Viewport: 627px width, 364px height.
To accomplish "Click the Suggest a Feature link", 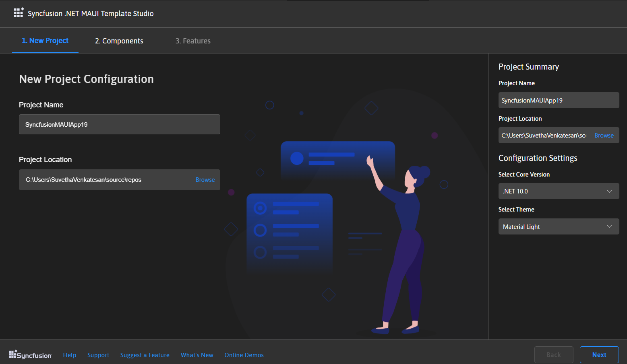I will 145,355.
